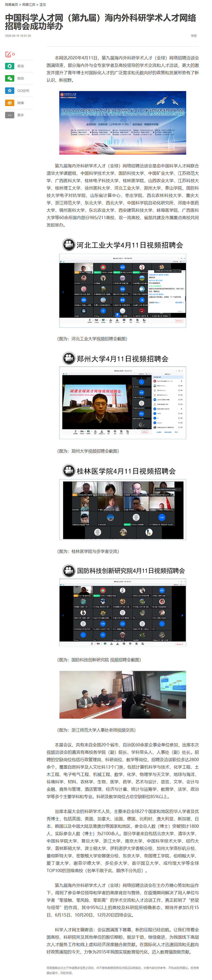Viewport: 212px width, 980px height.
Task: Open the 2020年海内外科研学术人才视频招聘会 banner image
Action: (x=123, y=122)
